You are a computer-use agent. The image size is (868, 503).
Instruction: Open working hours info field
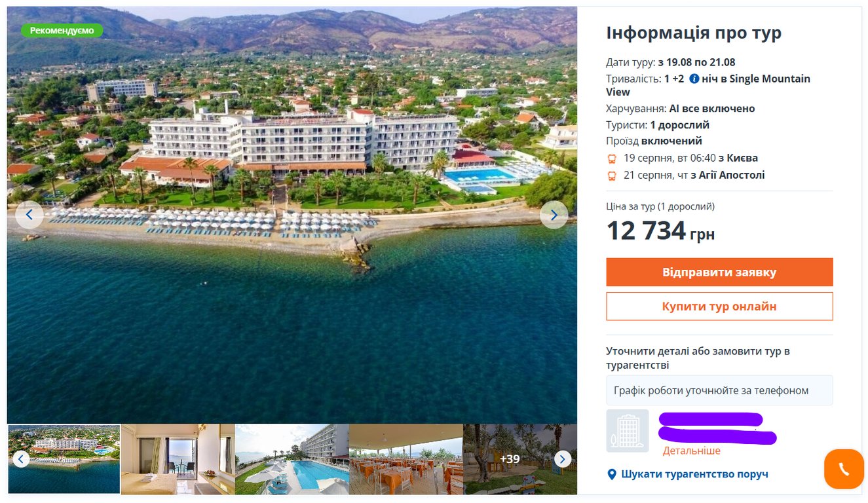tap(719, 390)
